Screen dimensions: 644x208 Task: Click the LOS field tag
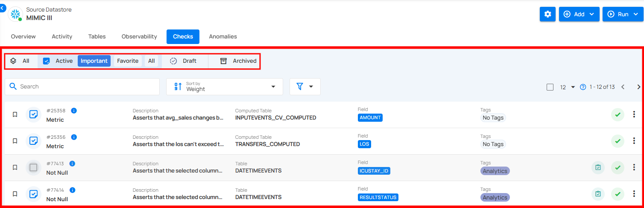[364, 144]
